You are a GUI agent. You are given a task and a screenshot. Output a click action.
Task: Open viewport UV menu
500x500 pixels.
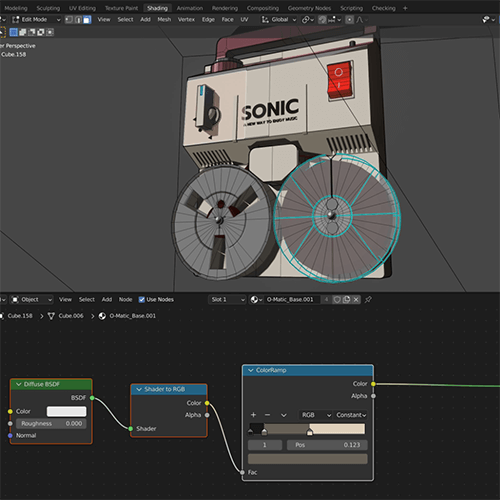pos(244,20)
